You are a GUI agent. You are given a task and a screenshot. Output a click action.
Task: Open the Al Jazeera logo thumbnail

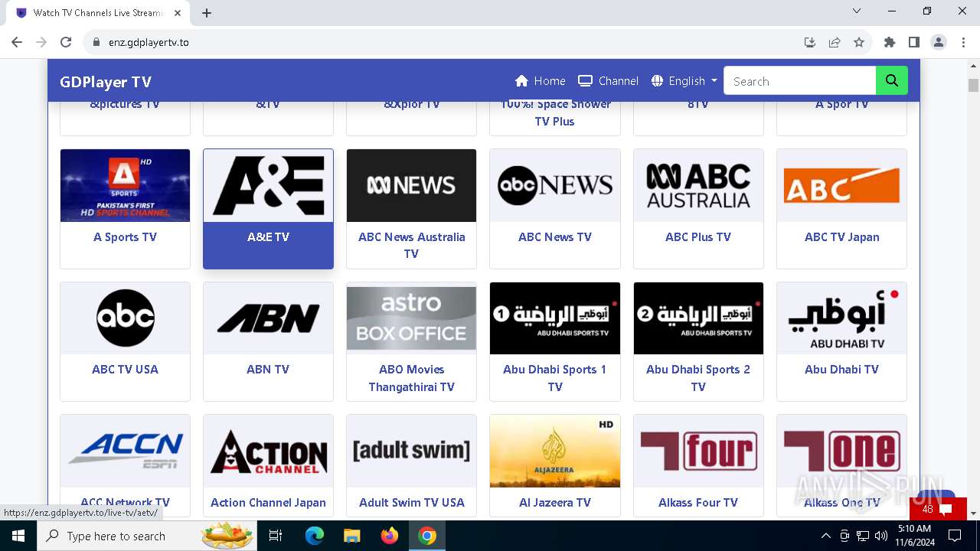[555, 451]
